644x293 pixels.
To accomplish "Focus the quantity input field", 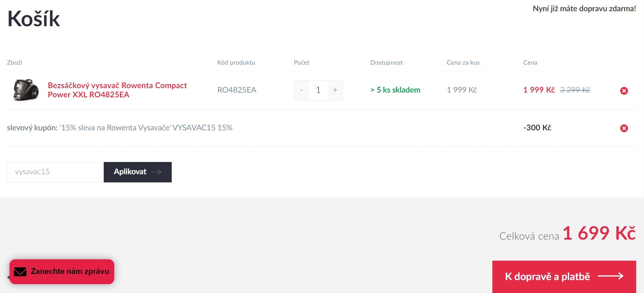I will [x=318, y=90].
